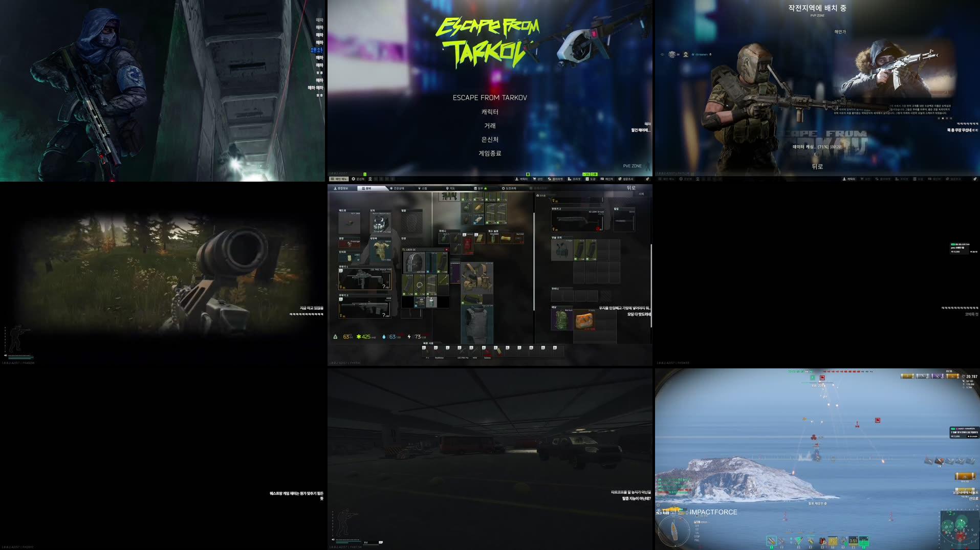The width and height of the screenshot is (980, 550).
Task: Switch to the 건강상태 tab
Action: coord(397,188)
